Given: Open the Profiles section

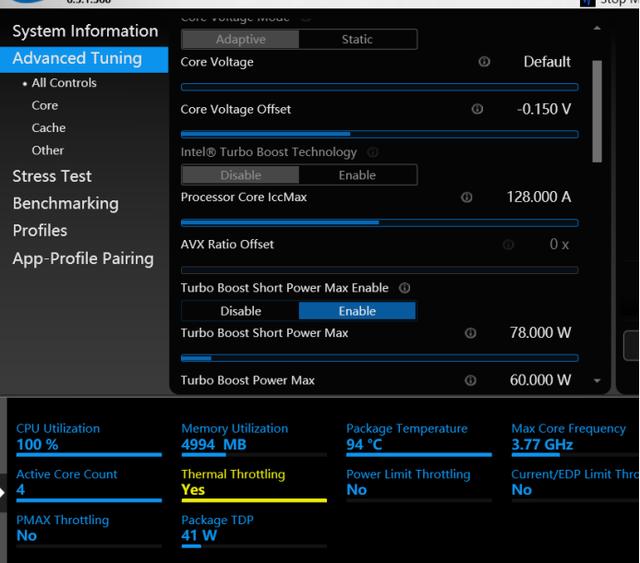Looking at the screenshot, I should tap(40, 231).
